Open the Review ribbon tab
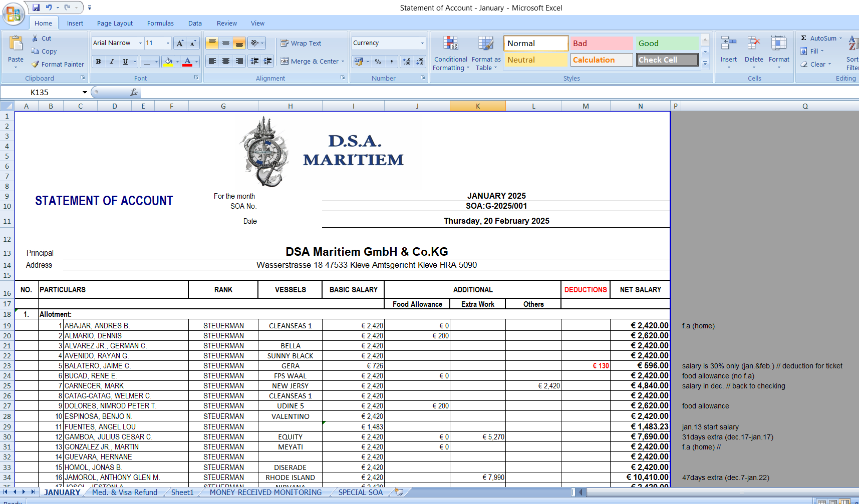The height and width of the screenshot is (504, 859). 227,23
